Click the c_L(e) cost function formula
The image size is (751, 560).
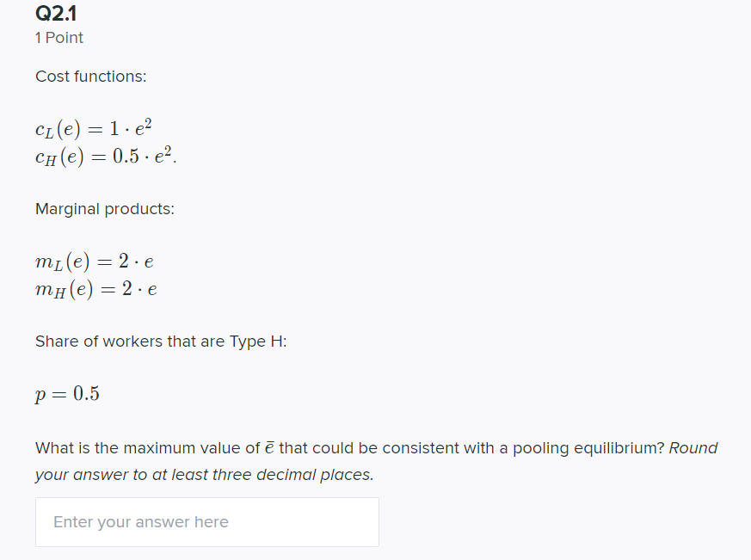(x=94, y=128)
